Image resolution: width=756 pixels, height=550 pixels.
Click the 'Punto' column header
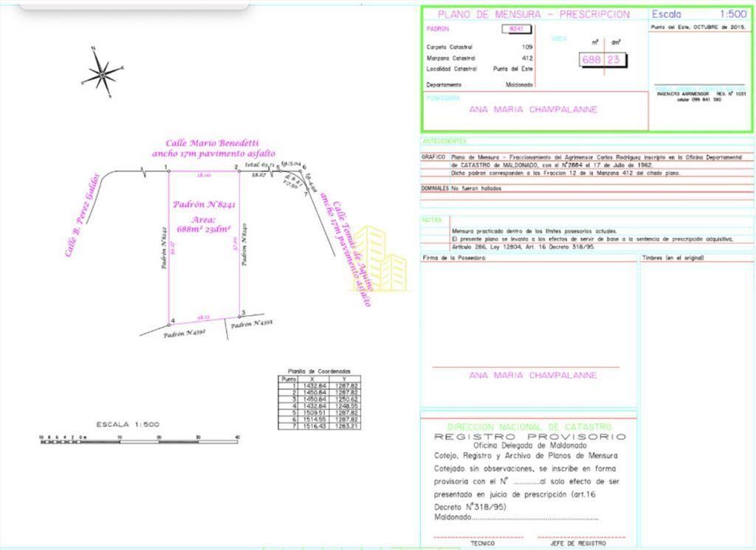(289, 379)
